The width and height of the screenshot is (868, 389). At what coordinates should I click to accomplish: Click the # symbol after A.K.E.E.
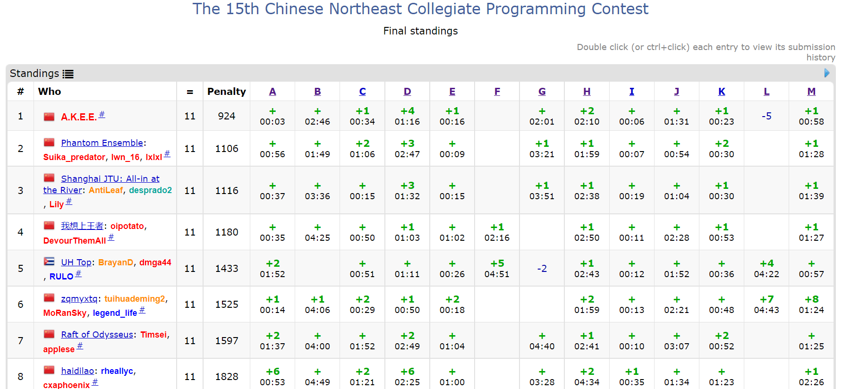(x=102, y=115)
